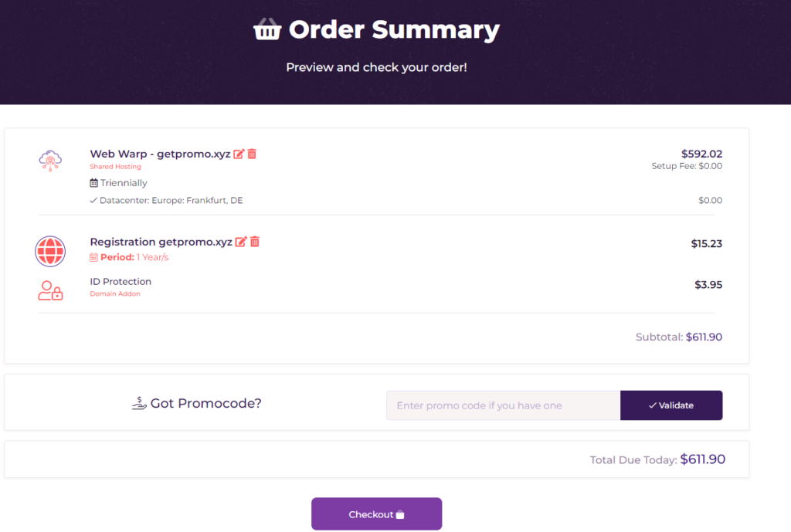Click the Domain Addon label

click(x=115, y=293)
